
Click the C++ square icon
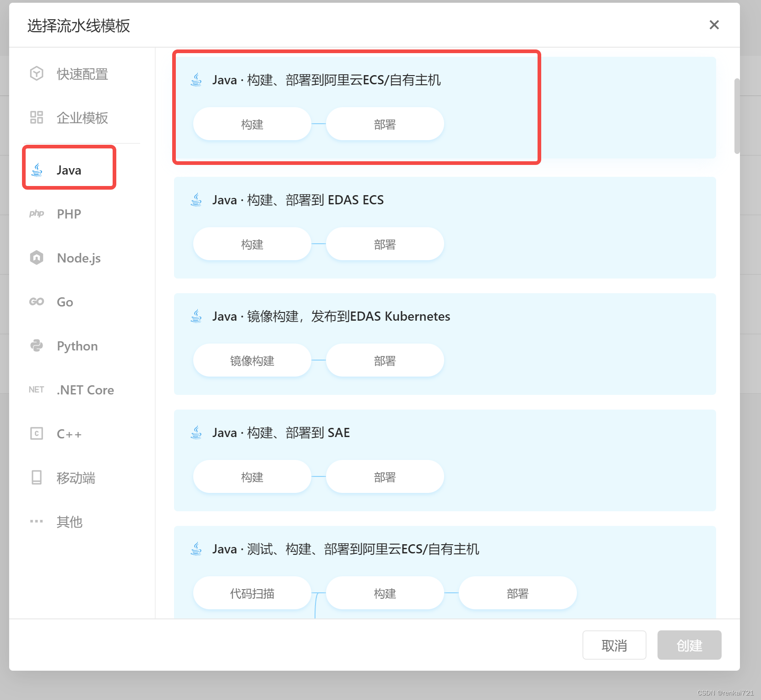[37, 433]
